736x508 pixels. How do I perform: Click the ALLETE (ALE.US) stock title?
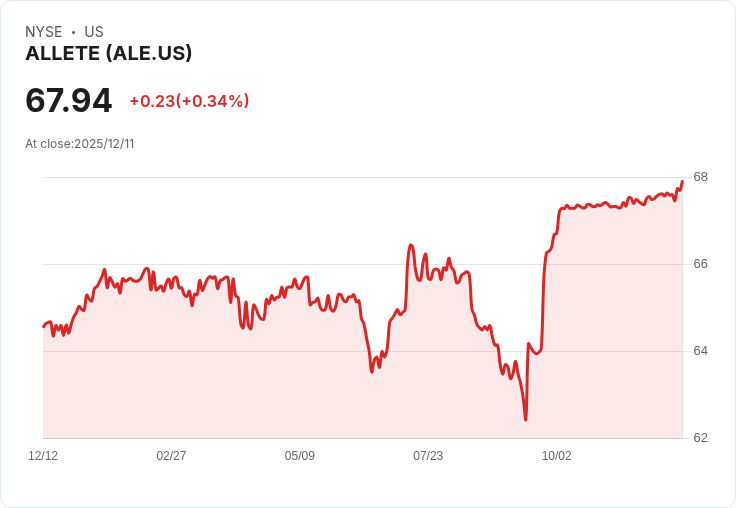coord(108,53)
